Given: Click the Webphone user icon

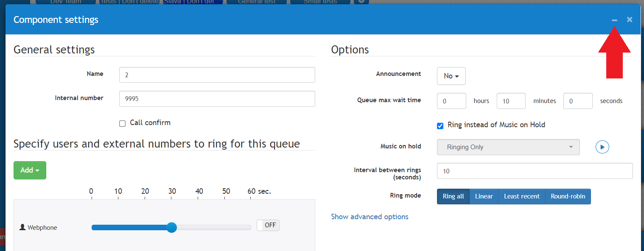Looking at the screenshot, I should point(22,227).
